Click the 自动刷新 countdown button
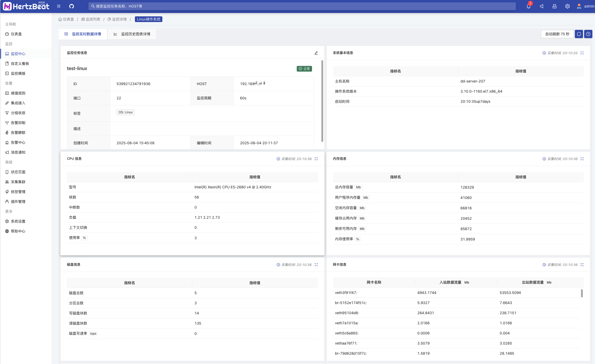595x364 pixels. pos(557,34)
